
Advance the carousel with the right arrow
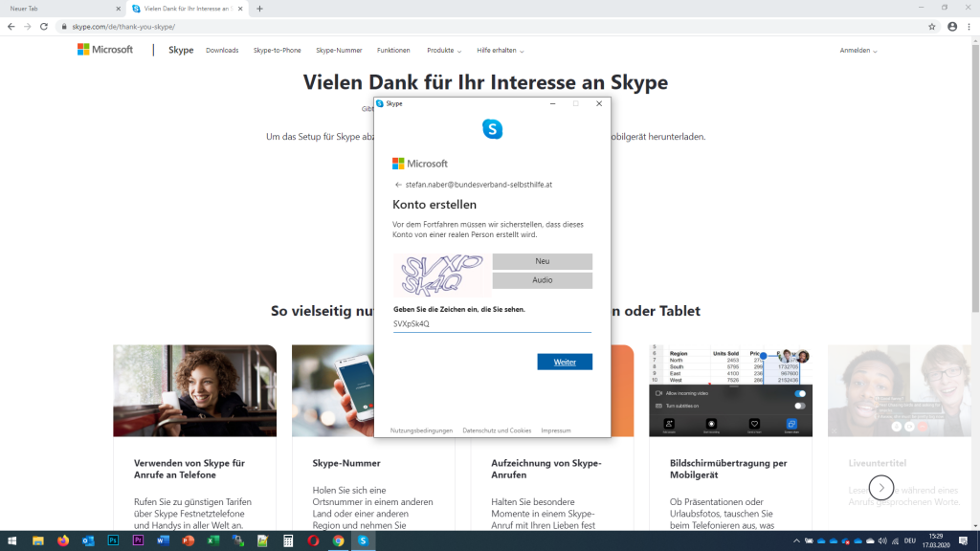(x=881, y=488)
